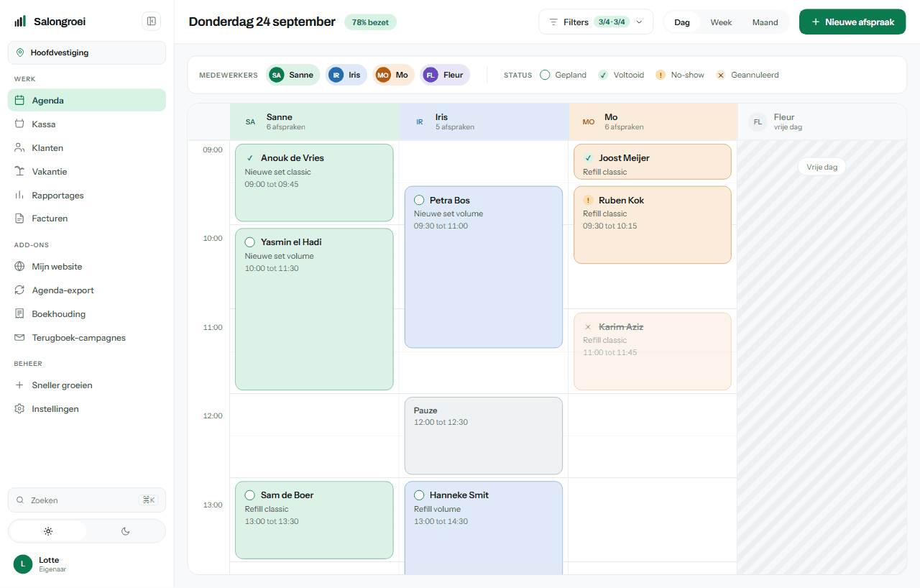Open the Sneller groeien link
920x588 pixels.
(x=87, y=385)
